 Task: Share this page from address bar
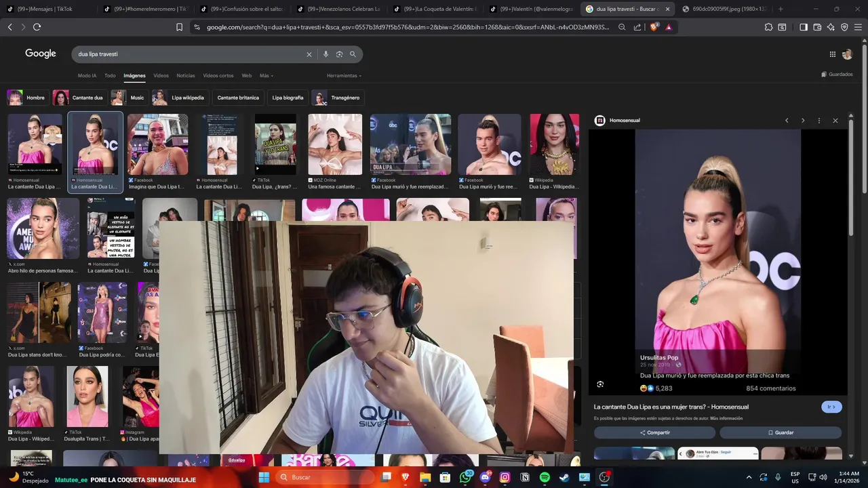pyautogui.click(x=637, y=27)
